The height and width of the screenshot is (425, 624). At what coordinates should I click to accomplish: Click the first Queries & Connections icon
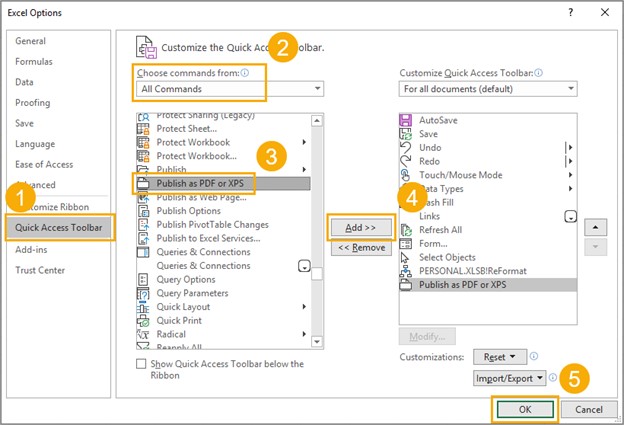(143, 252)
